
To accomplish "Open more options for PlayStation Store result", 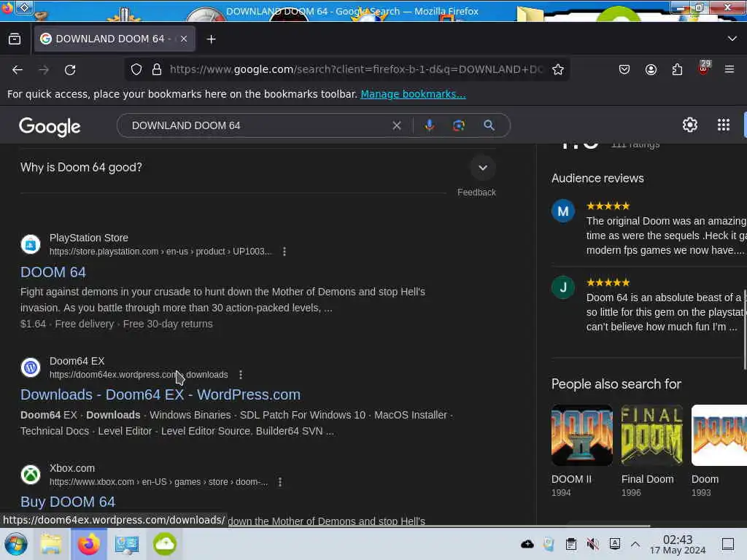I will tap(285, 252).
